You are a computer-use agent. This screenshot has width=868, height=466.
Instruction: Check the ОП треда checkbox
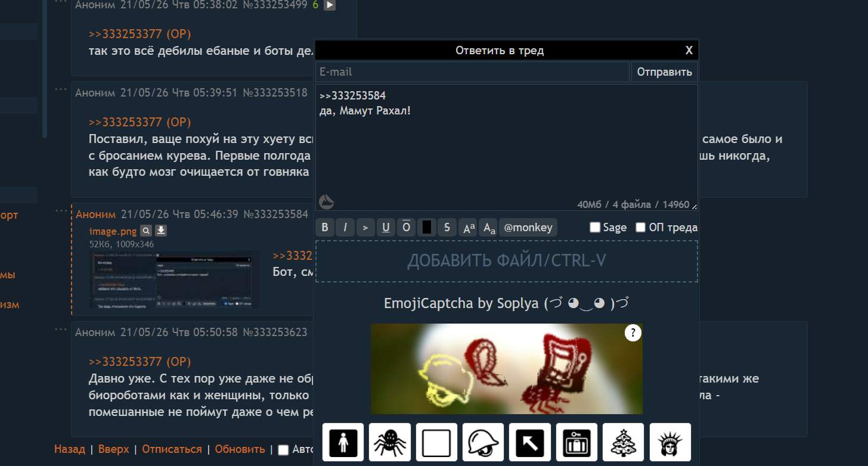point(641,227)
